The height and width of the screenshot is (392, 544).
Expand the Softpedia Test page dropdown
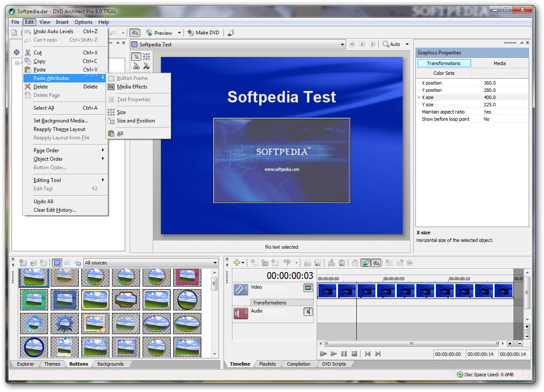[x=343, y=44]
